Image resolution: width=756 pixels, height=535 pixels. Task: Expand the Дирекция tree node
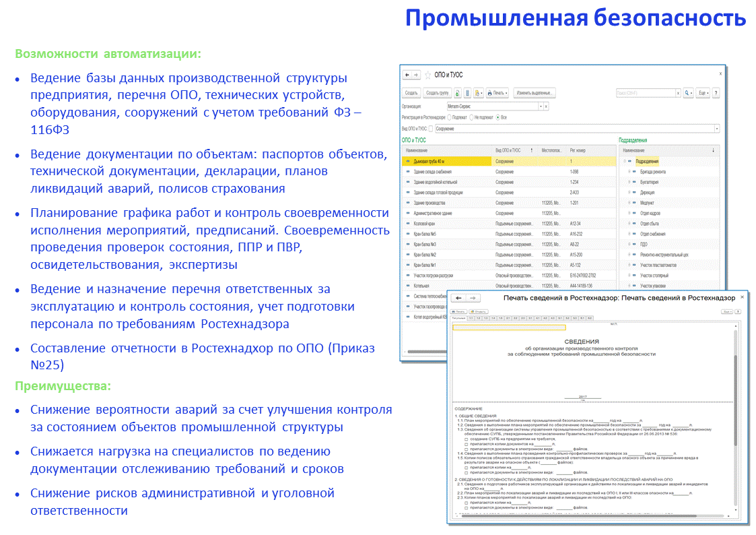click(x=629, y=193)
